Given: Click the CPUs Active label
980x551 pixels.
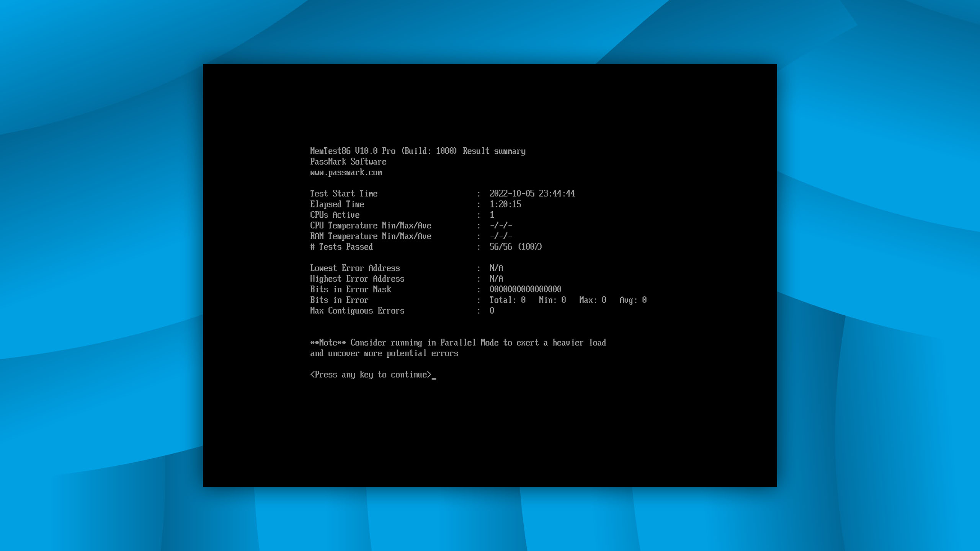Looking at the screenshot, I should coord(335,215).
